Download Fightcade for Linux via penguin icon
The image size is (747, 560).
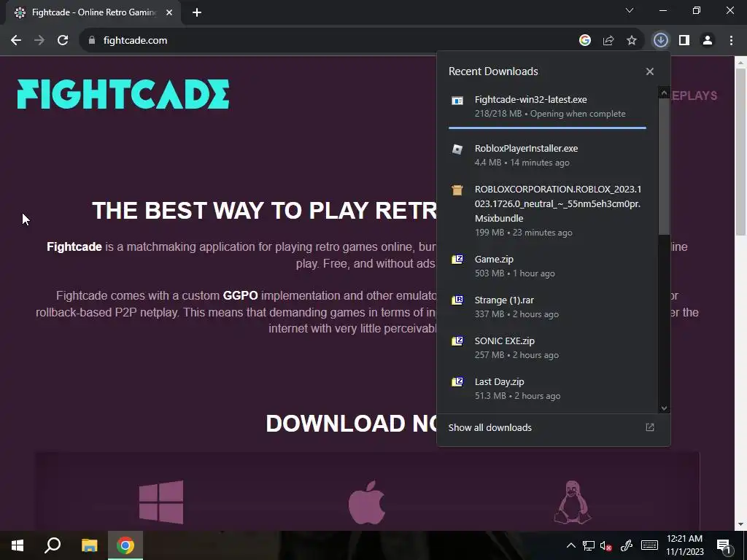pos(573,502)
